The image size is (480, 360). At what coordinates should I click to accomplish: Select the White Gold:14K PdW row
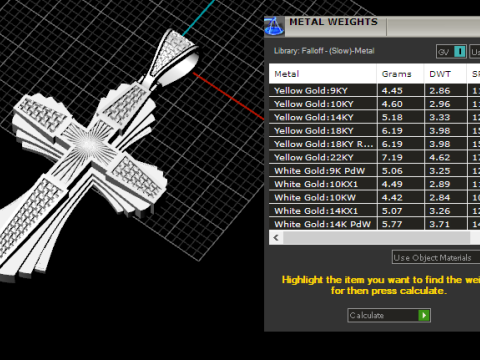click(374, 224)
